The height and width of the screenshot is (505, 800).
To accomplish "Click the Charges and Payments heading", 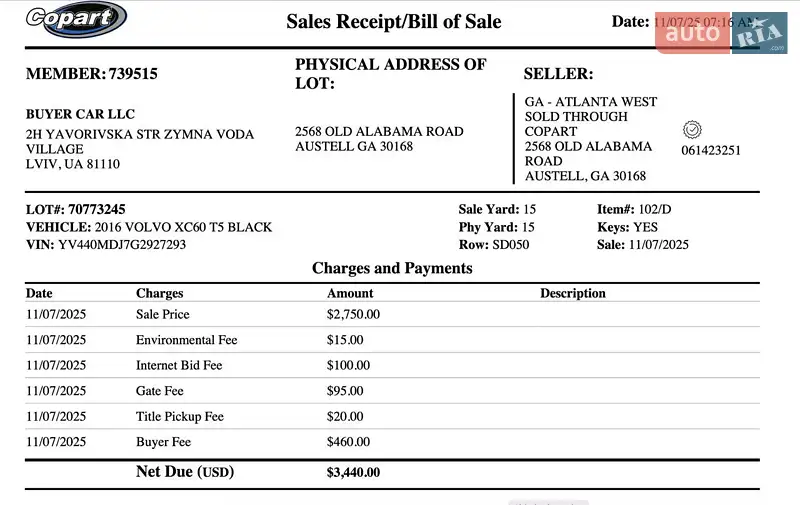I will pos(392,268).
